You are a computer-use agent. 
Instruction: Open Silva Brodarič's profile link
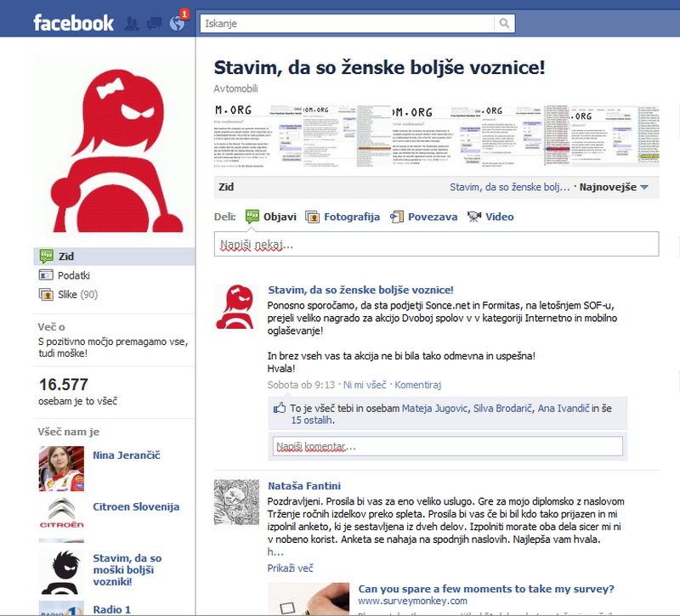[502, 409]
